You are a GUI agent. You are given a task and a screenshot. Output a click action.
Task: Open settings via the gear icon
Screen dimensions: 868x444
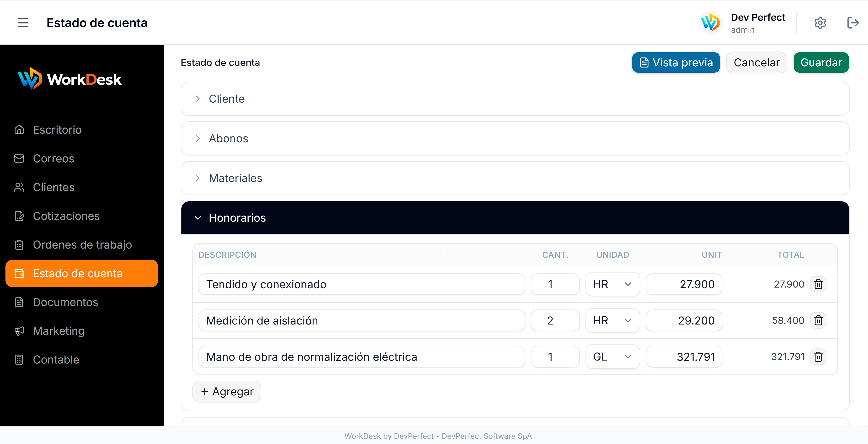820,23
